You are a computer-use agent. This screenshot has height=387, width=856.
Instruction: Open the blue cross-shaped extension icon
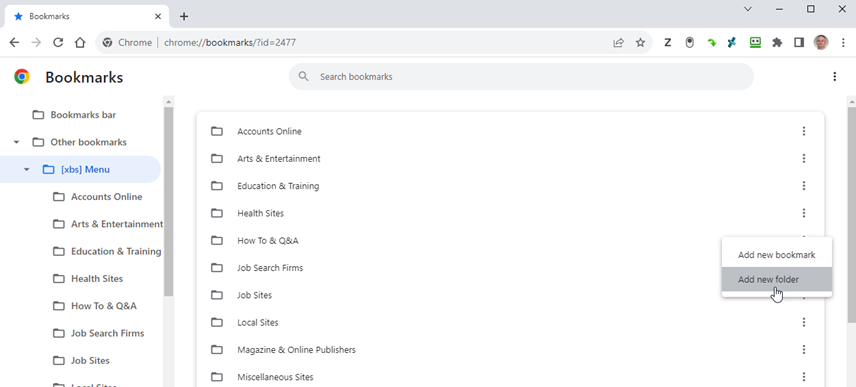point(733,43)
